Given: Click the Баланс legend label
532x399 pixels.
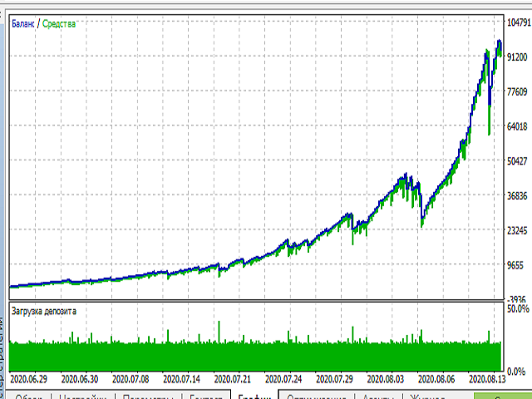Looking at the screenshot, I should 22,24.
